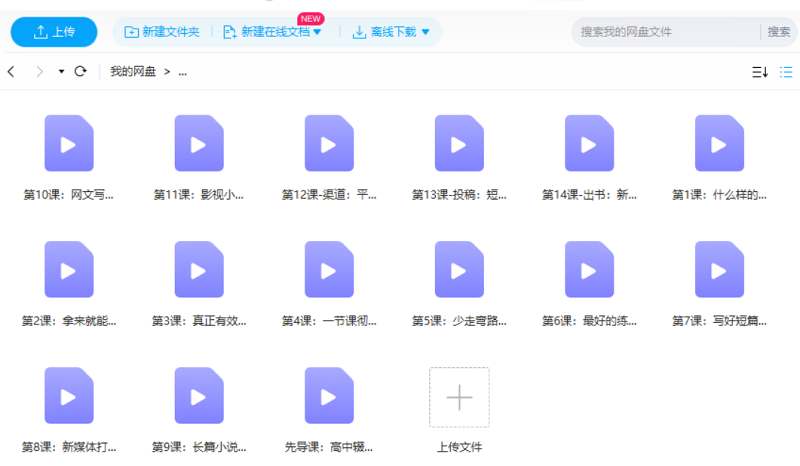Go back with the left arrow
The height and width of the screenshot is (466, 800).
12,72
